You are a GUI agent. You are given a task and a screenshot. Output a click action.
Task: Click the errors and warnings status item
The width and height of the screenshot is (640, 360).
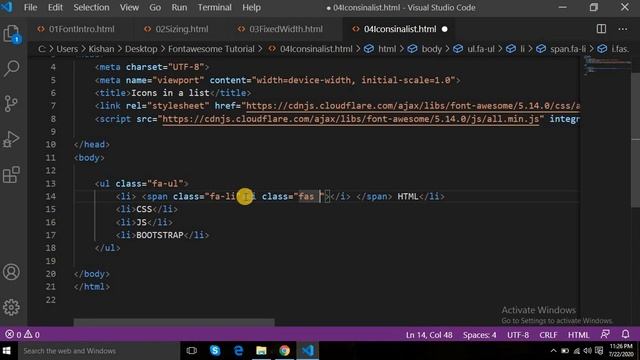[x=22, y=335]
